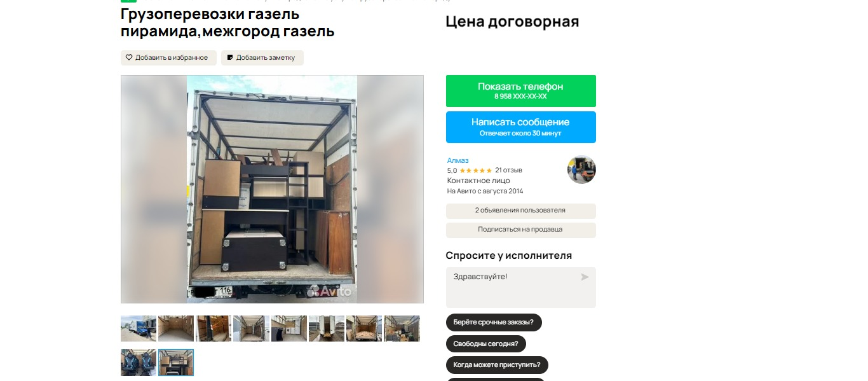
Task: Open the seller's round avatar photo
Action: [581, 170]
